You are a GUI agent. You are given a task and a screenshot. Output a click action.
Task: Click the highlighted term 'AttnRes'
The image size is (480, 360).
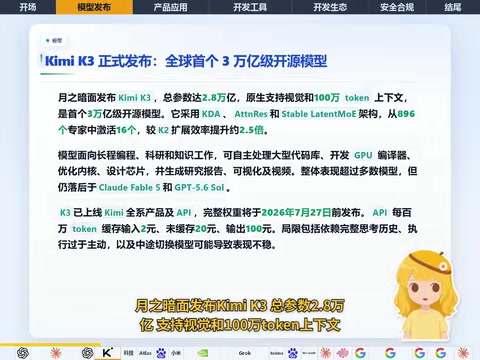point(251,114)
